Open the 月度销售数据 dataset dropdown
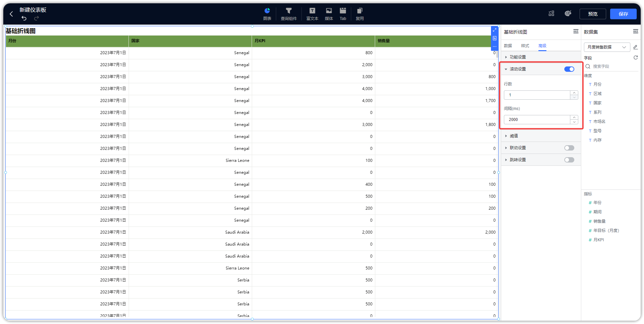 (607, 47)
